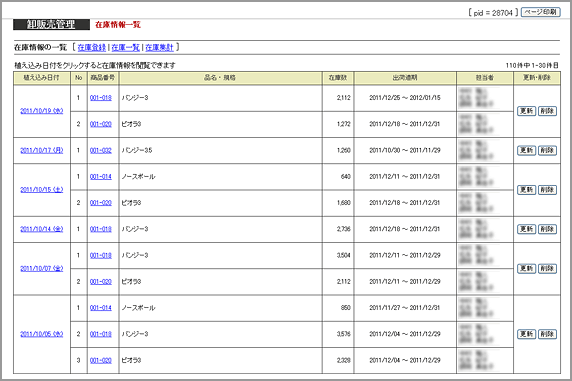Open planting date 2011/10/05 (水)
Viewport: 572px width, 381px height.
click(42, 334)
